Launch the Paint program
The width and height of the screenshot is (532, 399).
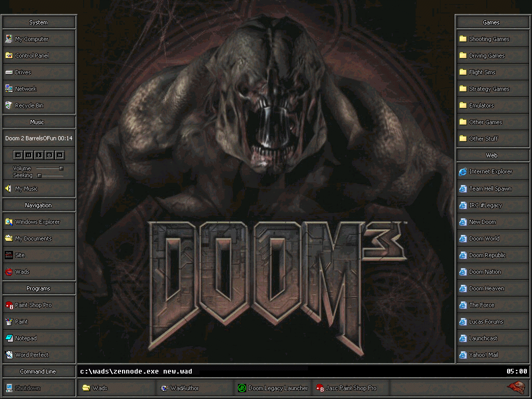pyautogui.click(x=39, y=322)
